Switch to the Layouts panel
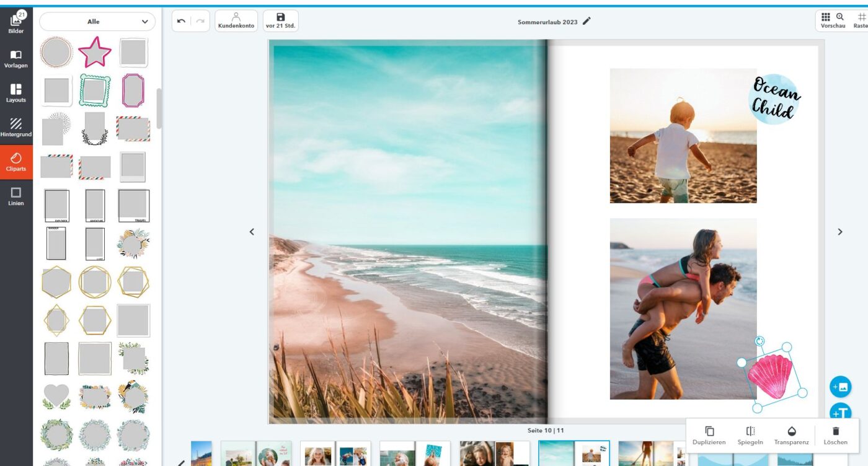Image resolution: width=868 pixels, height=466 pixels. coord(16,93)
